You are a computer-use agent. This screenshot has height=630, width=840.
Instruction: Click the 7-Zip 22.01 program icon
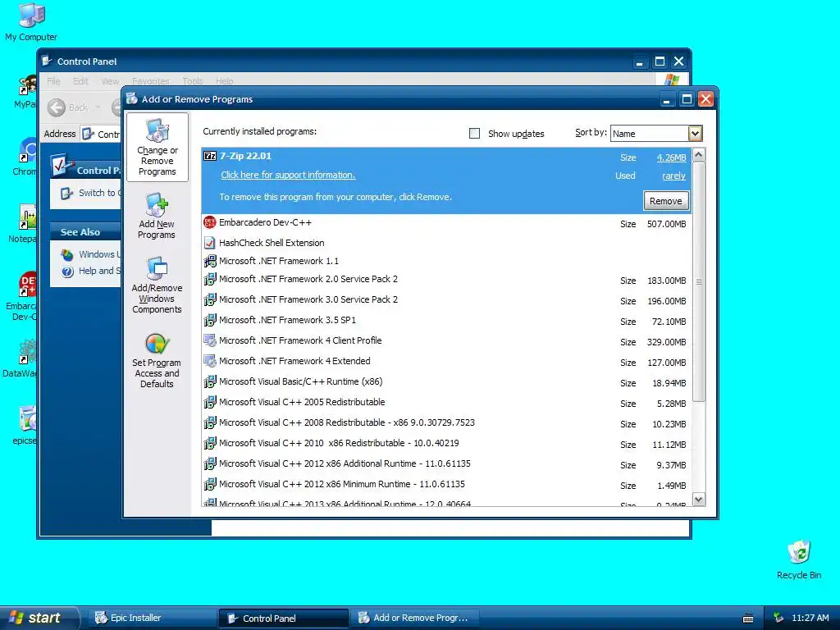210,157
